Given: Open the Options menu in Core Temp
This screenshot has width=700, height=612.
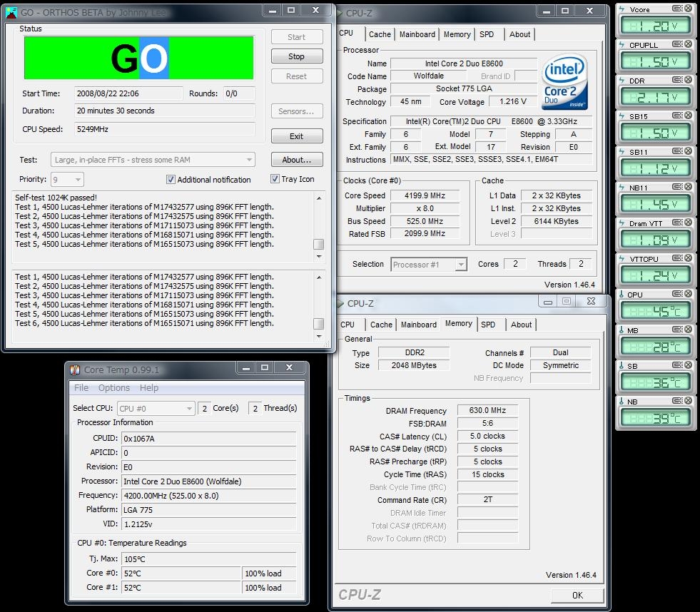Looking at the screenshot, I should [114, 388].
